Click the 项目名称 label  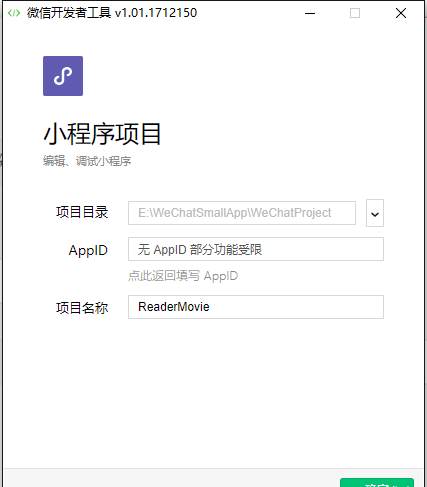point(82,308)
